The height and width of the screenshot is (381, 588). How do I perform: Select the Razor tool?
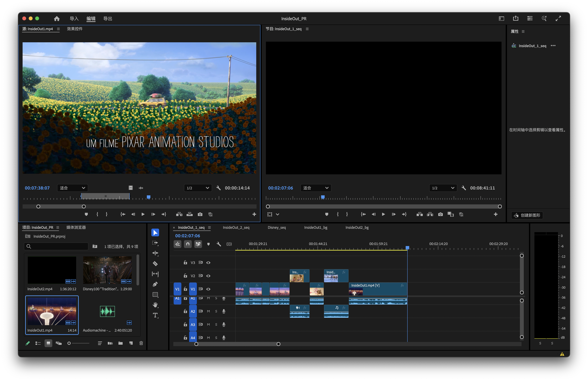(x=155, y=264)
